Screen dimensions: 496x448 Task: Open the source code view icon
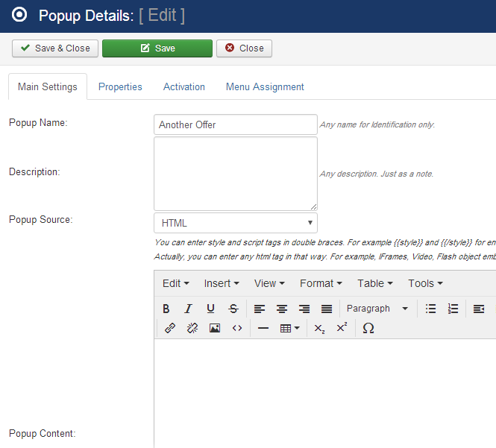(x=237, y=328)
